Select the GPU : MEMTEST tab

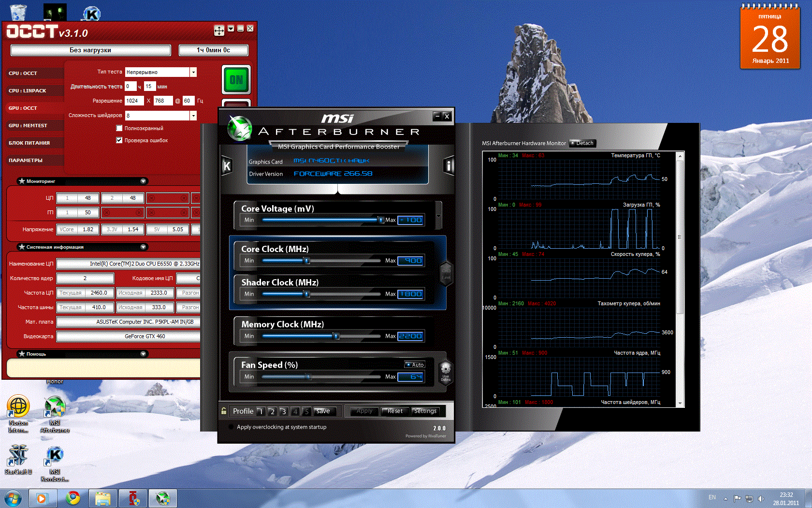(35, 126)
